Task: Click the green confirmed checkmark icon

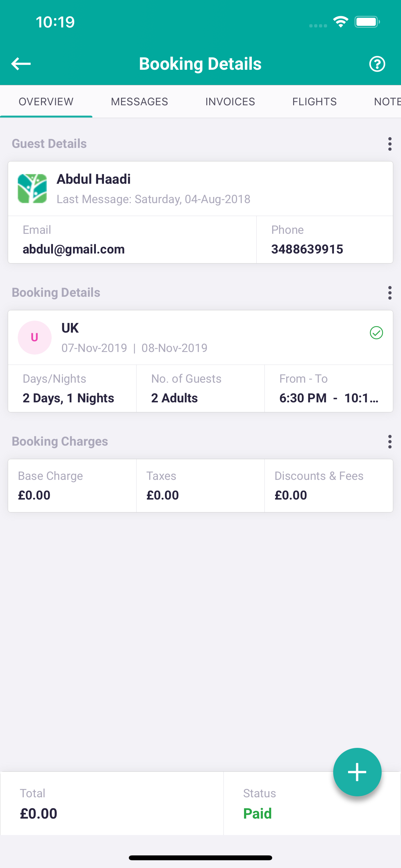Action: (x=376, y=333)
